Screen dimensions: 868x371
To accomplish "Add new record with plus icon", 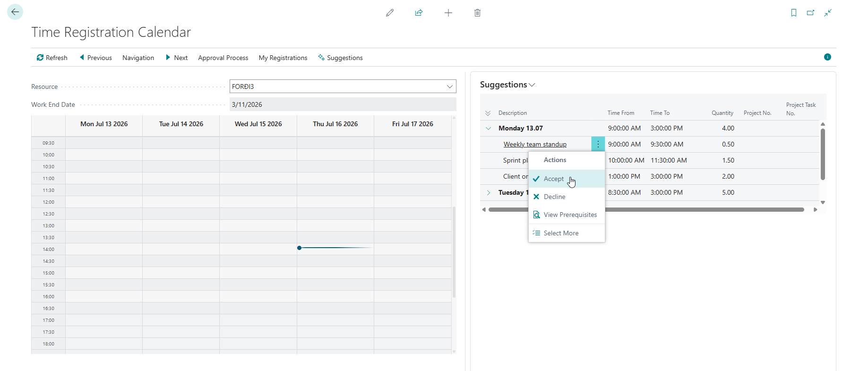I will (x=448, y=13).
